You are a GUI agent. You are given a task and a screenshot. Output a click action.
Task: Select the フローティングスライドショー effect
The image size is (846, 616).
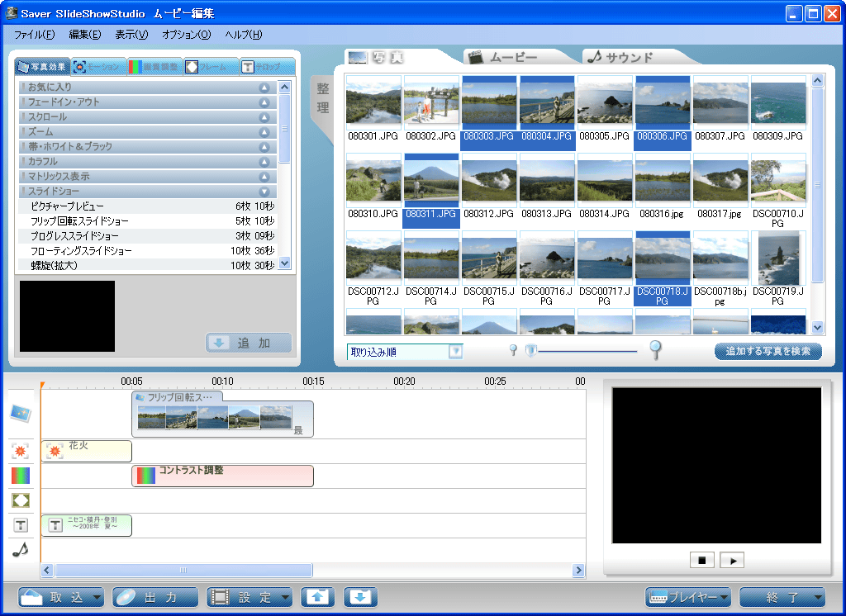(x=148, y=251)
